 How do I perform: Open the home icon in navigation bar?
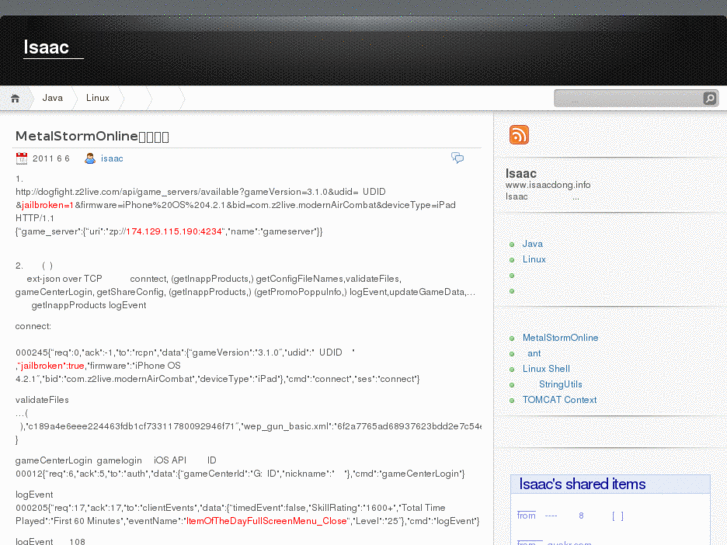pos(15,98)
